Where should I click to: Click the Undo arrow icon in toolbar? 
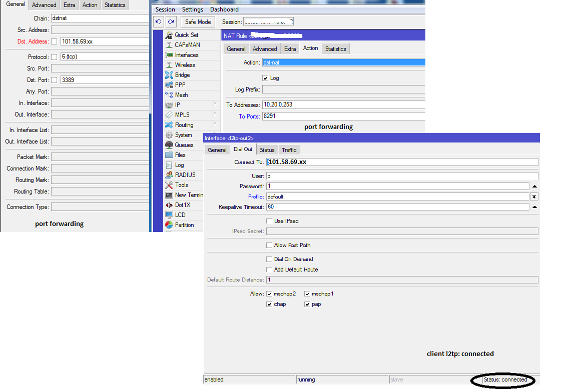(x=159, y=21)
